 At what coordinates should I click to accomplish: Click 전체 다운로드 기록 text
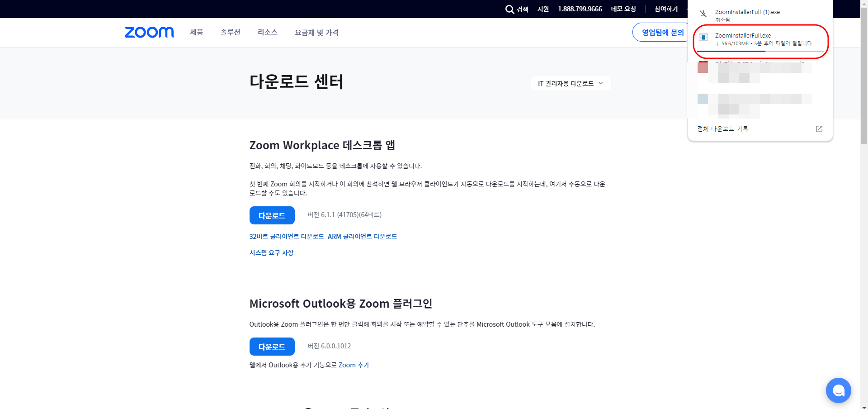[x=722, y=129]
